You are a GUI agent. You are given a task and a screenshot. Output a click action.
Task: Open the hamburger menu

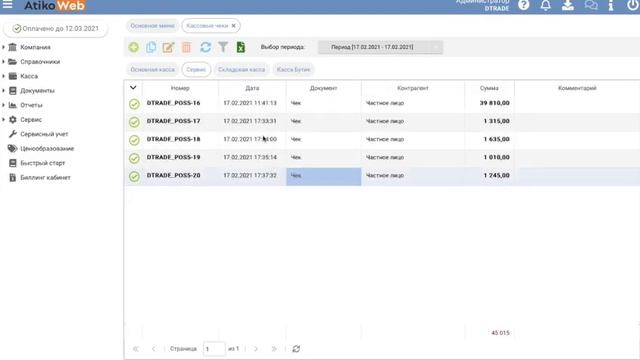(x=7, y=4)
